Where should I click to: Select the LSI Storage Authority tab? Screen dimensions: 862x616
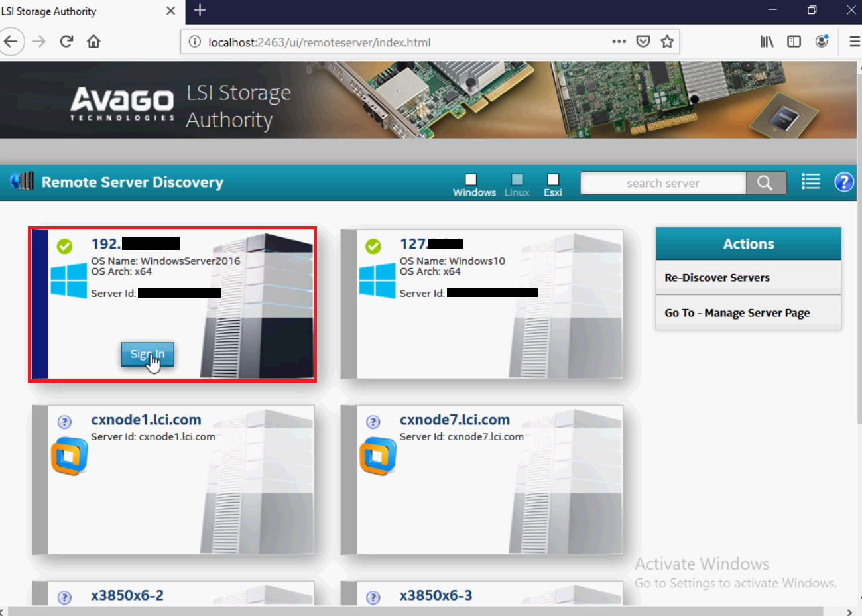(x=80, y=11)
